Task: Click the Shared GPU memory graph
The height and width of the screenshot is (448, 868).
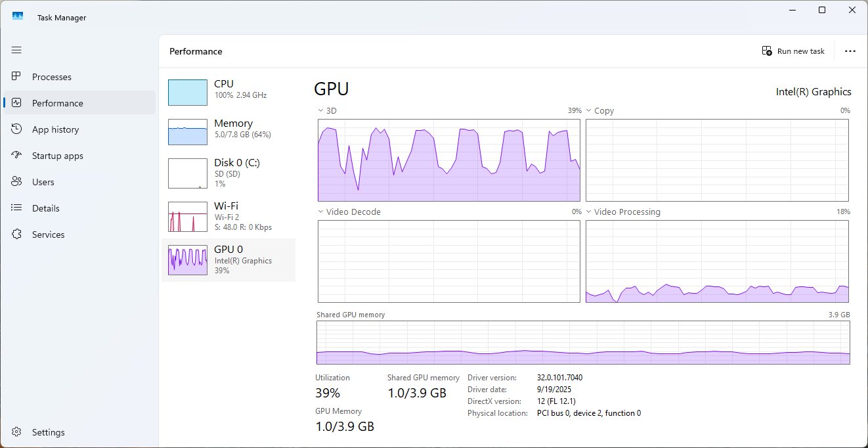Action: click(582, 342)
